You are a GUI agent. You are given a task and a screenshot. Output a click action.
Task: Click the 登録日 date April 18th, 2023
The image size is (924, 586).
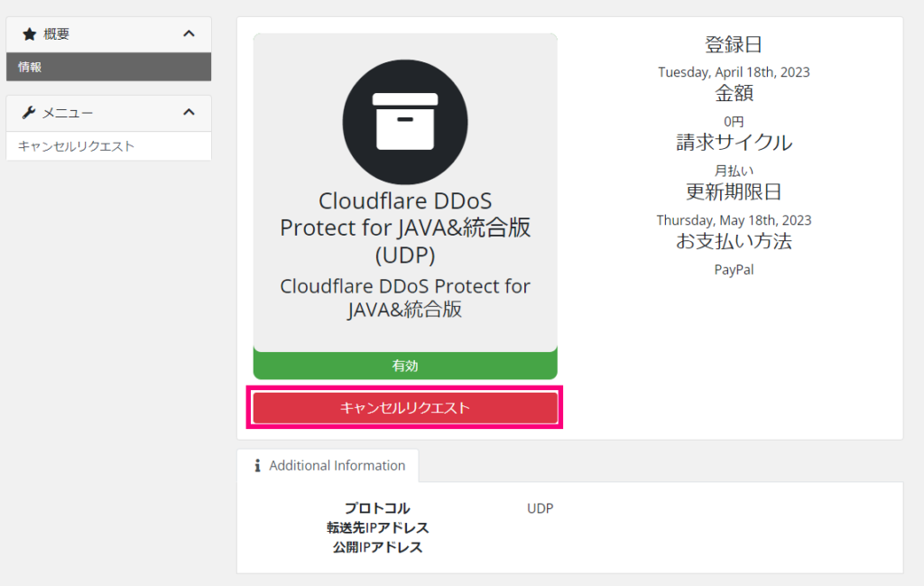pyautogui.click(x=734, y=72)
